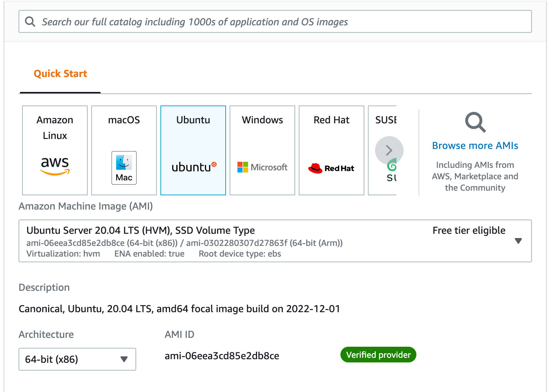
Task: Open Browse more AMIs link
Action: point(475,146)
